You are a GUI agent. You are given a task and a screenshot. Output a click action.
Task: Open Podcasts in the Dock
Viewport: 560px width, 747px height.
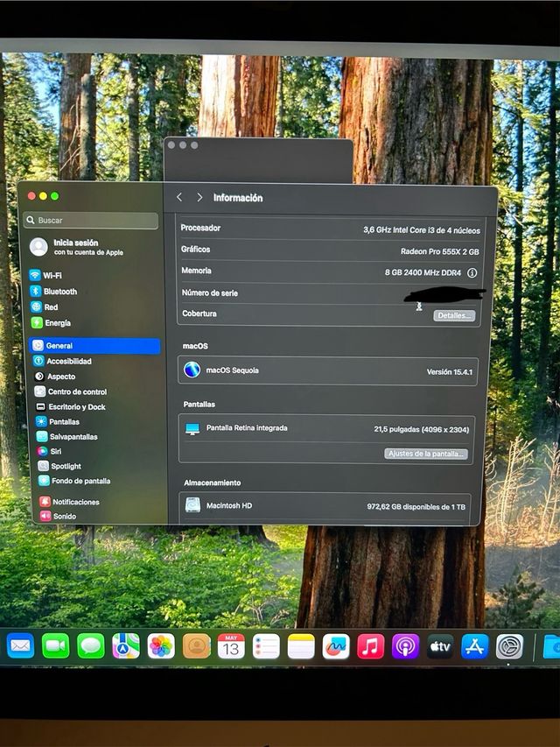(405, 646)
